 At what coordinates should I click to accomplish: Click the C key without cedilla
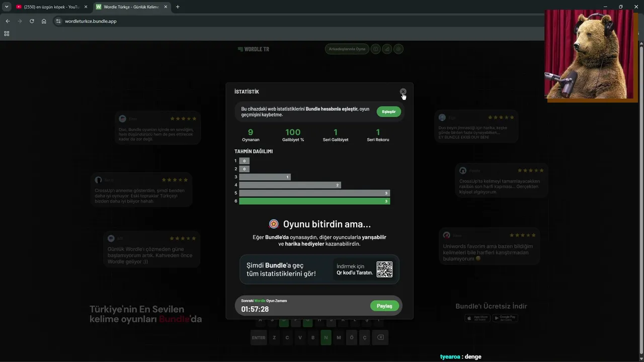tap(287, 337)
